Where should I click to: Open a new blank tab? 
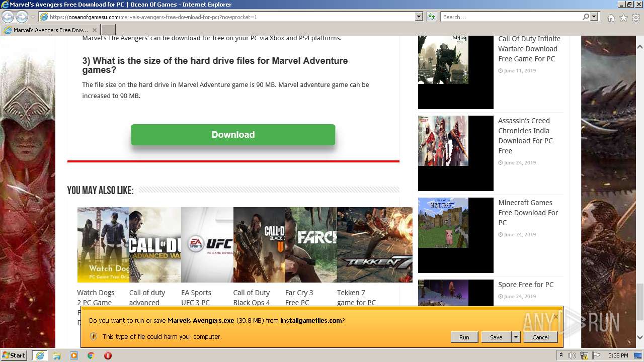tap(108, 30)
